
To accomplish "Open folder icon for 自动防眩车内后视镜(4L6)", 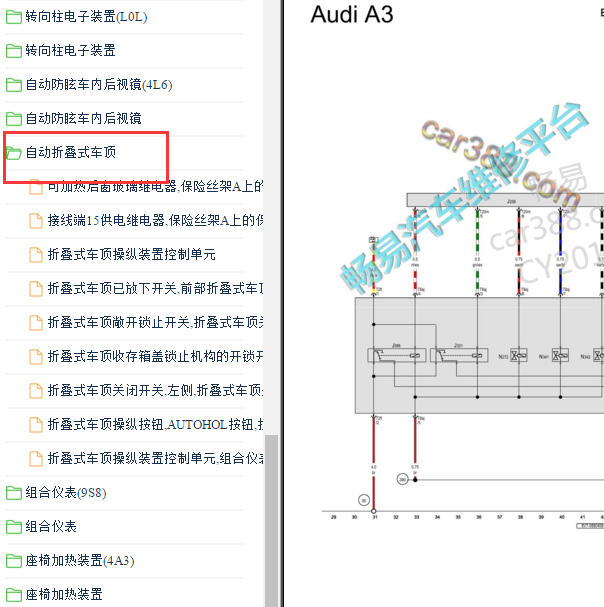I will click(x=14, y=85).
